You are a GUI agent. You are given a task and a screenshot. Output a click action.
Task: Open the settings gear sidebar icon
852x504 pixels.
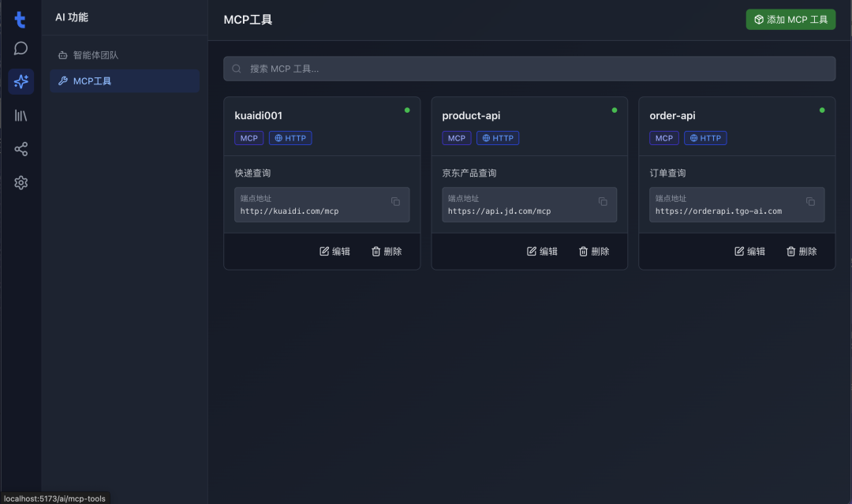tap(21, 183)
